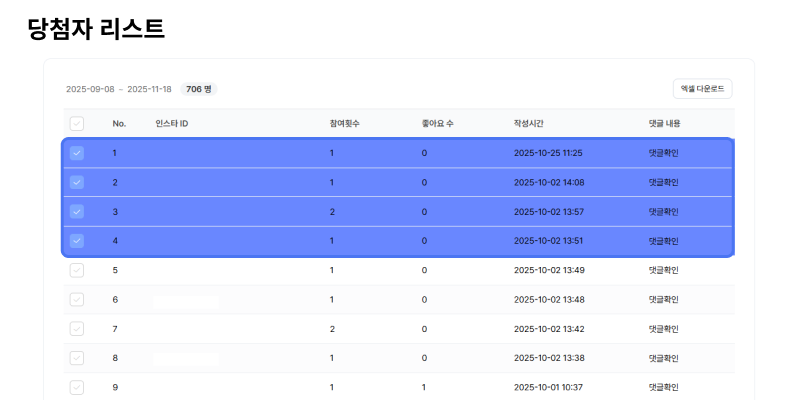800x400 pixels.
Task: Click the 2025-09-08 ~ 2025-11-18 date range
Action: pyautogui.click(x=119, y=89)
